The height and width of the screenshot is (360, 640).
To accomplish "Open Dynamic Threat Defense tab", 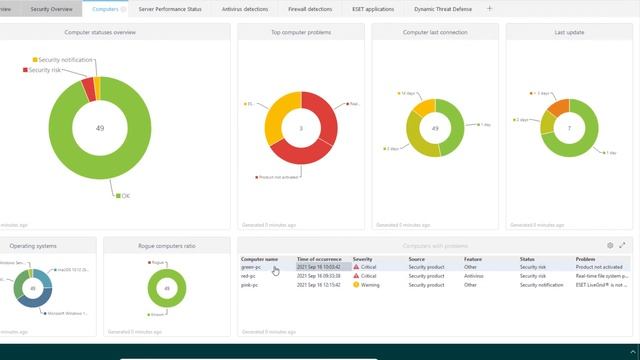I will [x=443, y=9].
